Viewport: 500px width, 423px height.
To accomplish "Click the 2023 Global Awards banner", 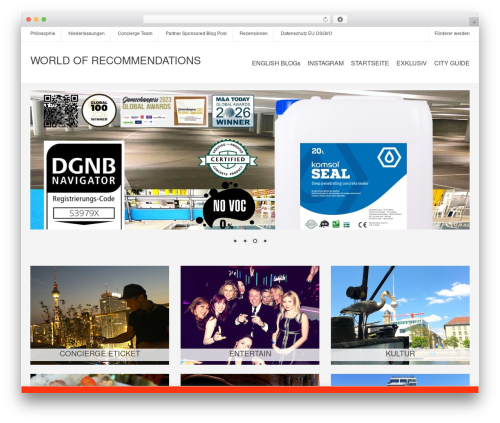I will point(164,111).
